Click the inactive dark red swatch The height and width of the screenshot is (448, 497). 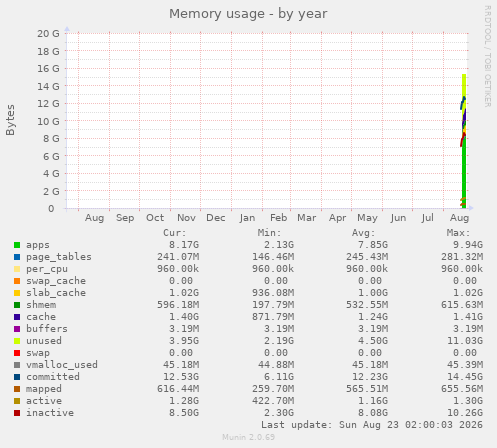tap(17, 413)
